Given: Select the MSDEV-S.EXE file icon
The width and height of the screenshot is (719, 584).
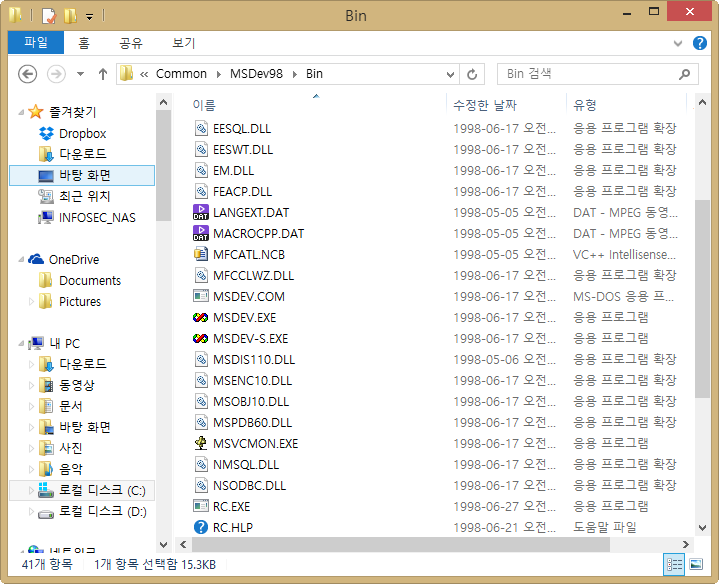Looking at the screenshot, I should pyautogui.click(x=200, y=339).
